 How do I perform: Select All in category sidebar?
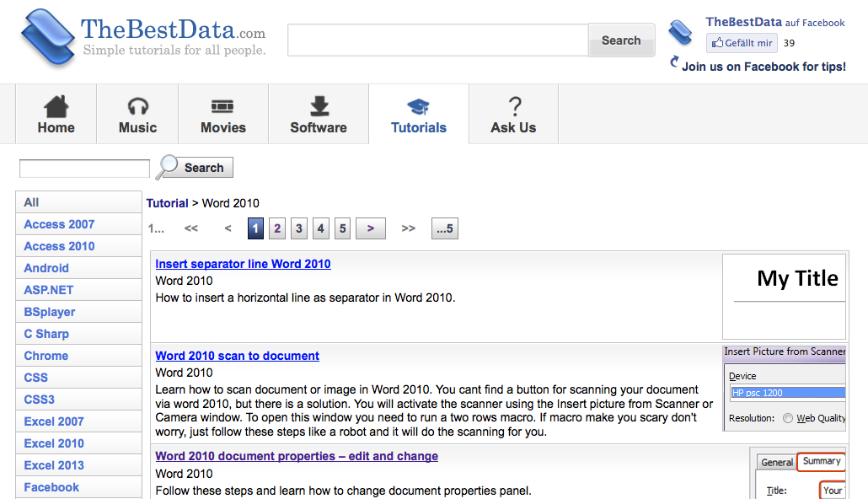(78, 202)
